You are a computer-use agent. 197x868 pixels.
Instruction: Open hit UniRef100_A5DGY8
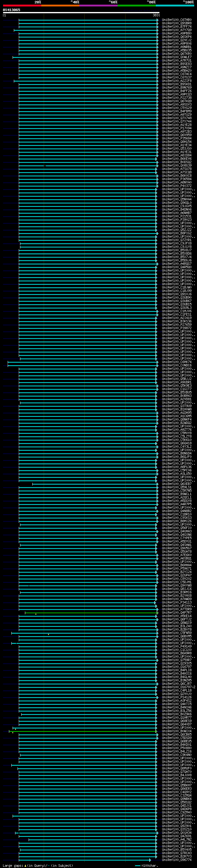point(177,501)
